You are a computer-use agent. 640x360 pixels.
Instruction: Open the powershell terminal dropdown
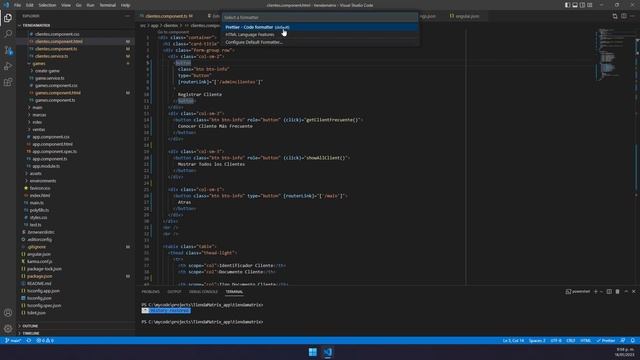[x=601, y=291]
